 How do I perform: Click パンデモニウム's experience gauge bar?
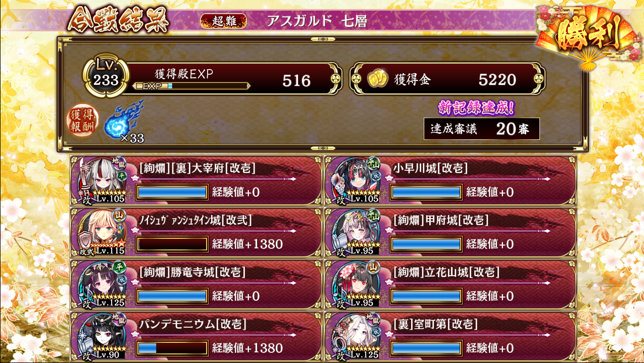tap(172, 348)
